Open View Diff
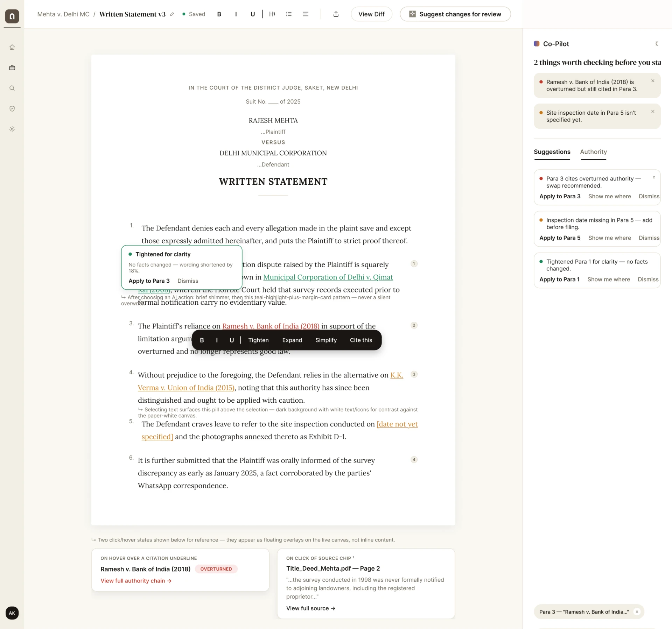 tap(371, 14)
